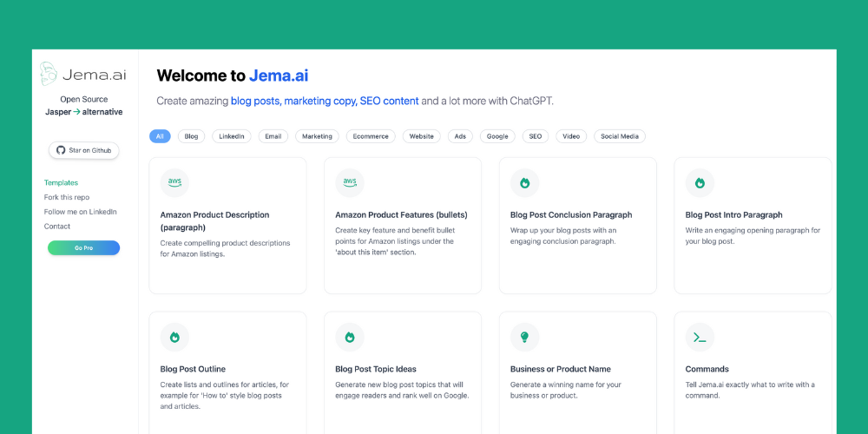Click 'Tell Jema.ai exactly what to write' description

pyautogui.click(x=750, y=390)
